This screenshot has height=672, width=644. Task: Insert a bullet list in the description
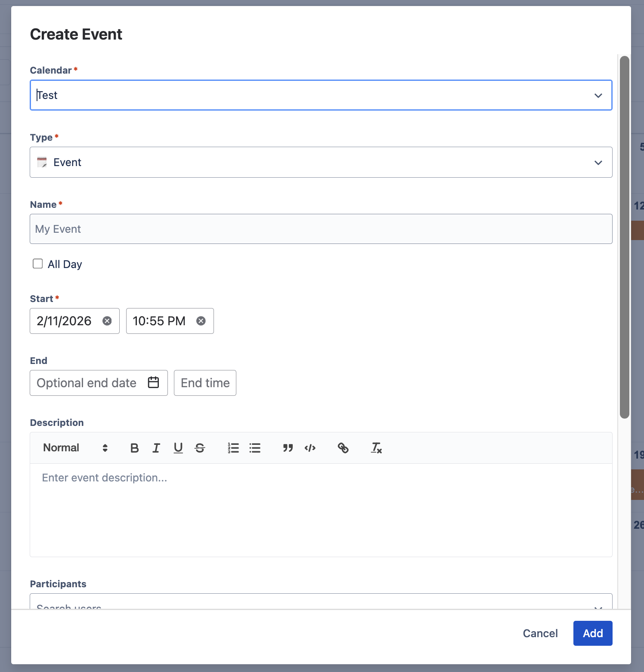click(255, 448)
